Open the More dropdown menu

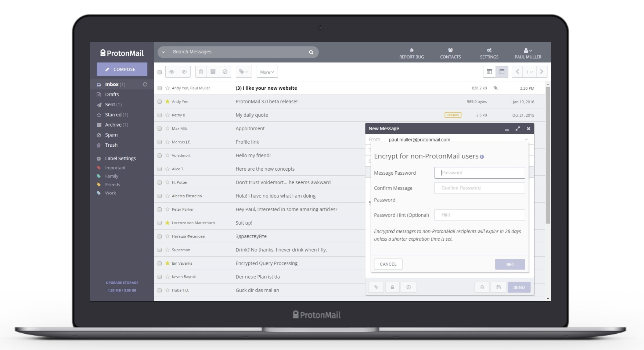(x=267, y=72)
